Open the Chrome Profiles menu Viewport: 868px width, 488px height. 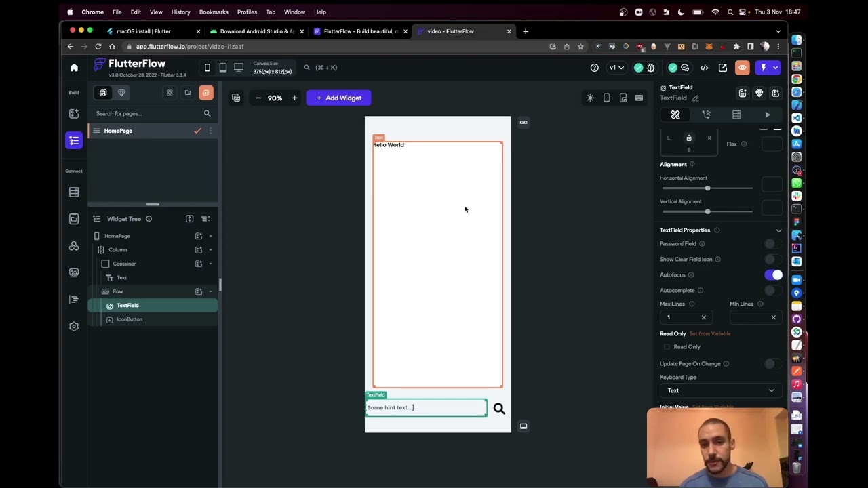click(247, 12)
